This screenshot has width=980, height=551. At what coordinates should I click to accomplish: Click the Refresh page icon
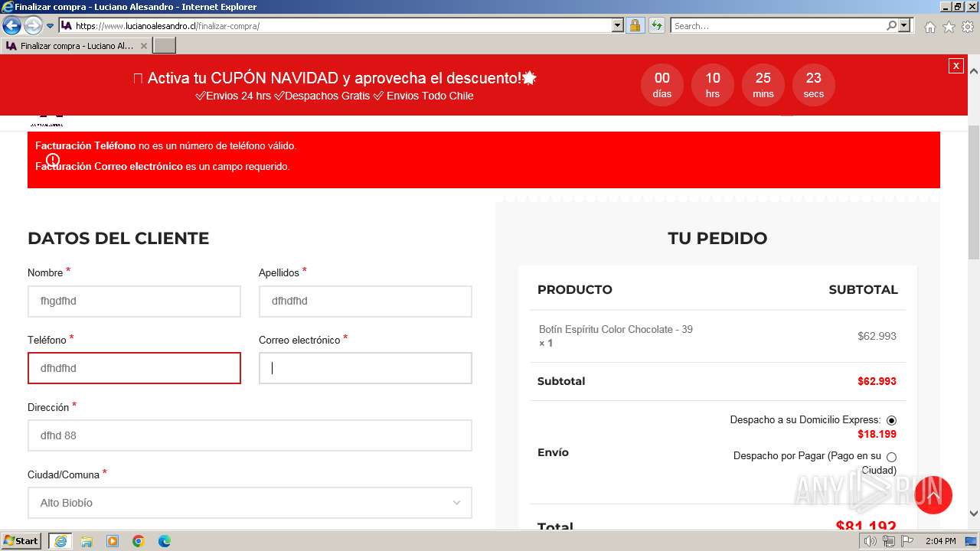(657, 25)
